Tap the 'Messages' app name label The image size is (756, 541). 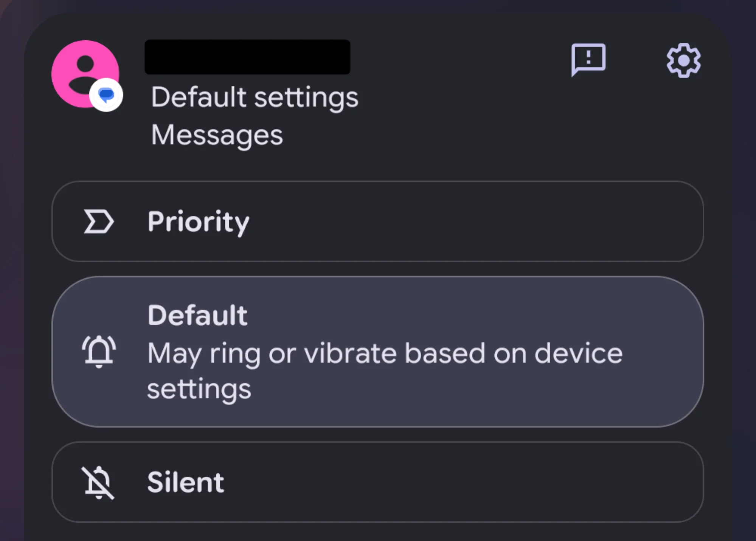(x=217, y=135)
